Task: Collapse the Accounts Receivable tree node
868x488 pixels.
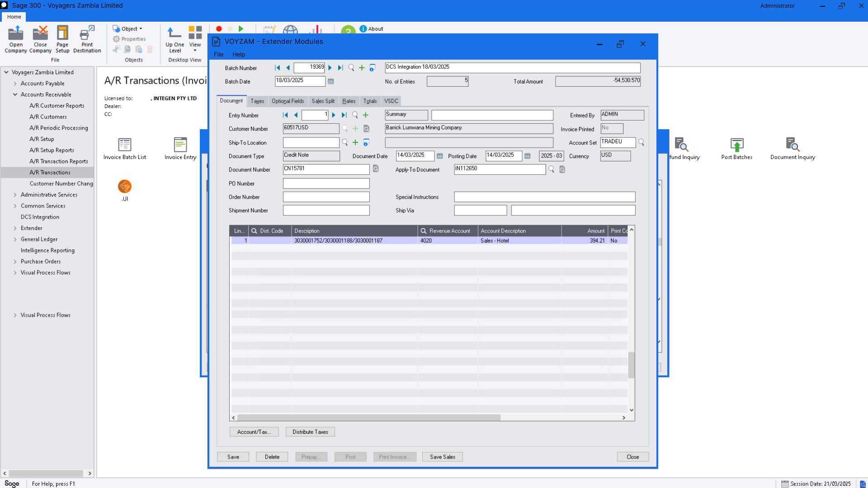Action: (x=15, y=94)
